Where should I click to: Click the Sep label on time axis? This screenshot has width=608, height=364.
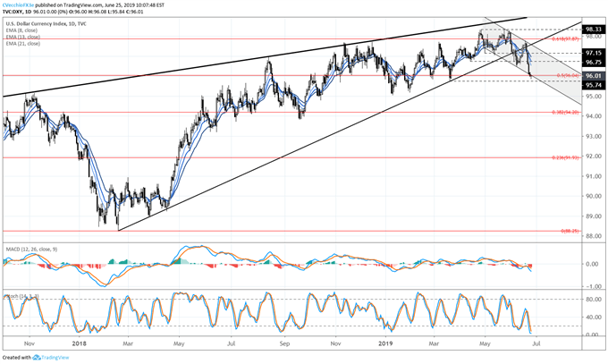(284, 343)
